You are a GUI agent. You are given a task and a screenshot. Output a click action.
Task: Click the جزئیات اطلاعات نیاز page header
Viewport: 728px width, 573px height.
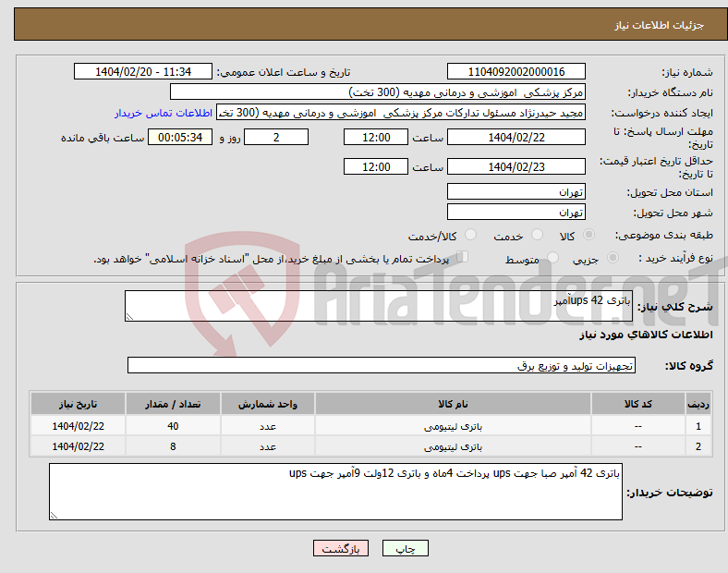pyautogui.click(x=660, y=25)
